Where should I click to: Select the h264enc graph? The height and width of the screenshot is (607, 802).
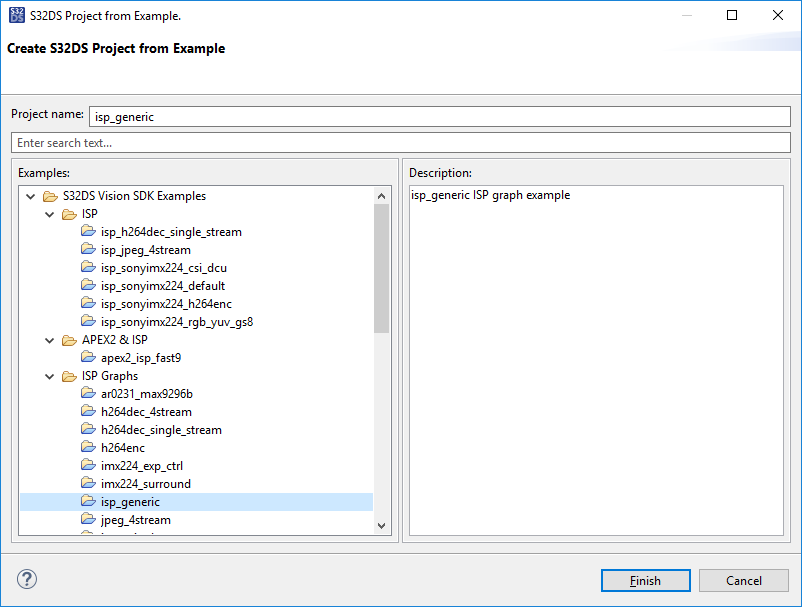[123, 448]
